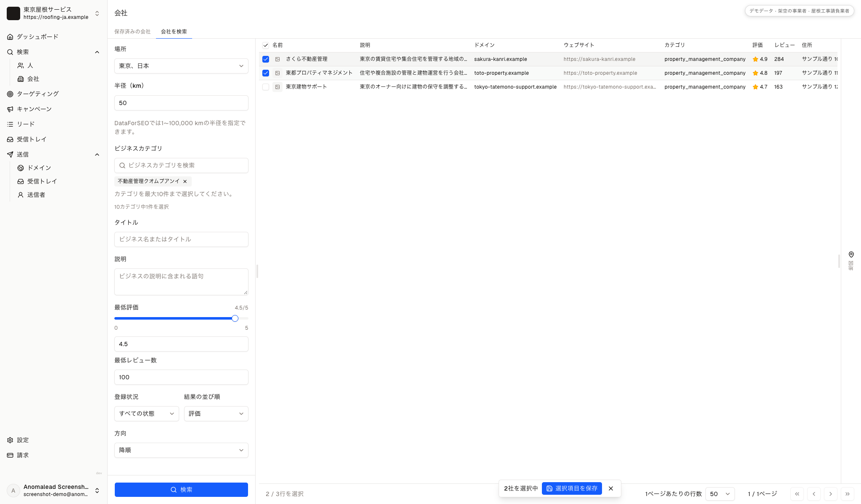Click the blue 検索 button
This screenshot has height=504, width=861.
[181, 490]
